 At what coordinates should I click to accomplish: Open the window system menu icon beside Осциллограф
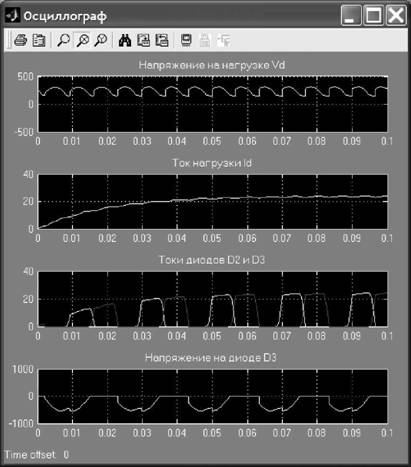point(12,15)
